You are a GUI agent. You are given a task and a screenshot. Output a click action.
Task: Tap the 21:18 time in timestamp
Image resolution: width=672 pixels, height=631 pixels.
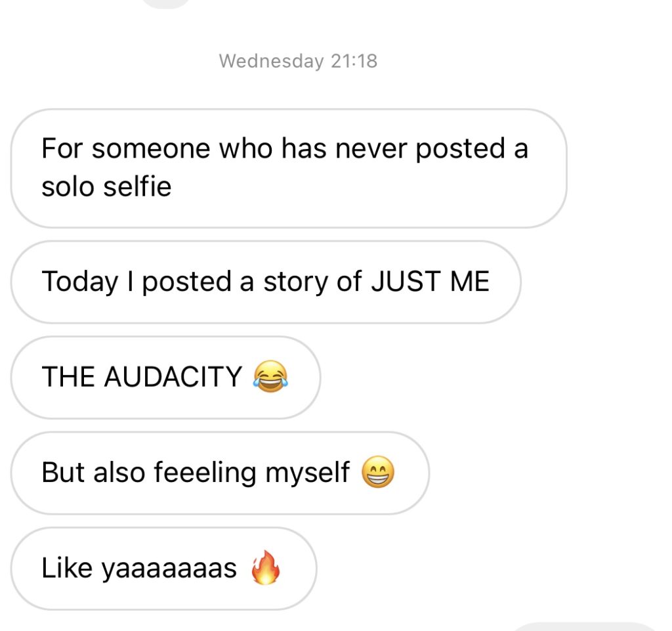[x=354, y=61]
